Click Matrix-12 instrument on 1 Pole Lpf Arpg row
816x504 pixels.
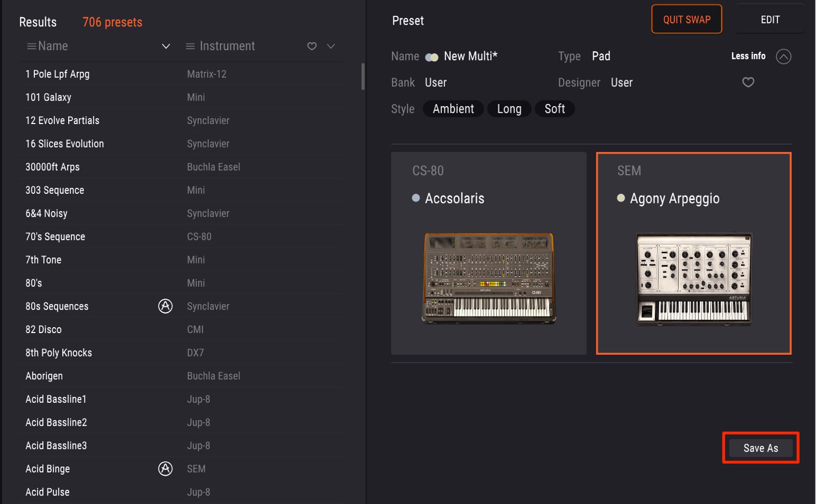[206, 74]
